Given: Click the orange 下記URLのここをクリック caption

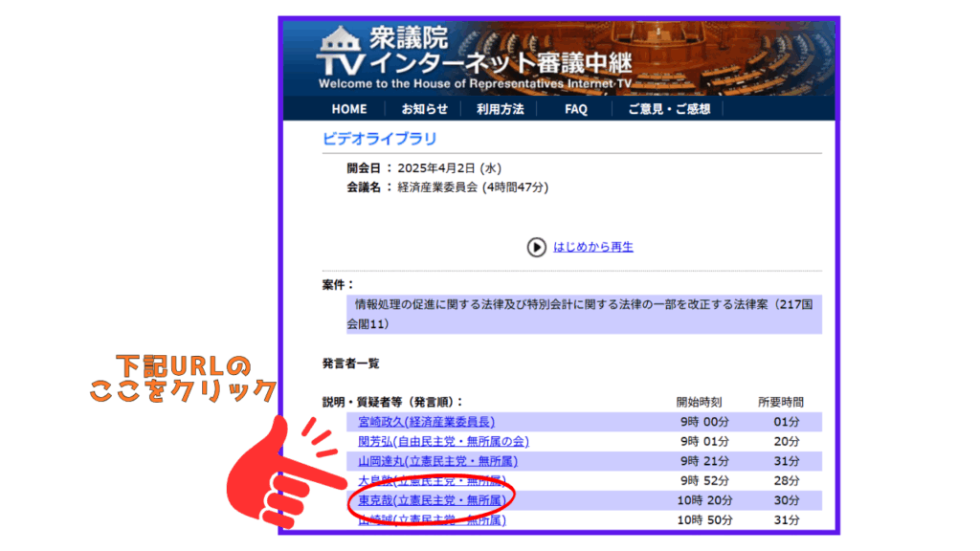Looking at the screenshot, I should tap(182, 378).
